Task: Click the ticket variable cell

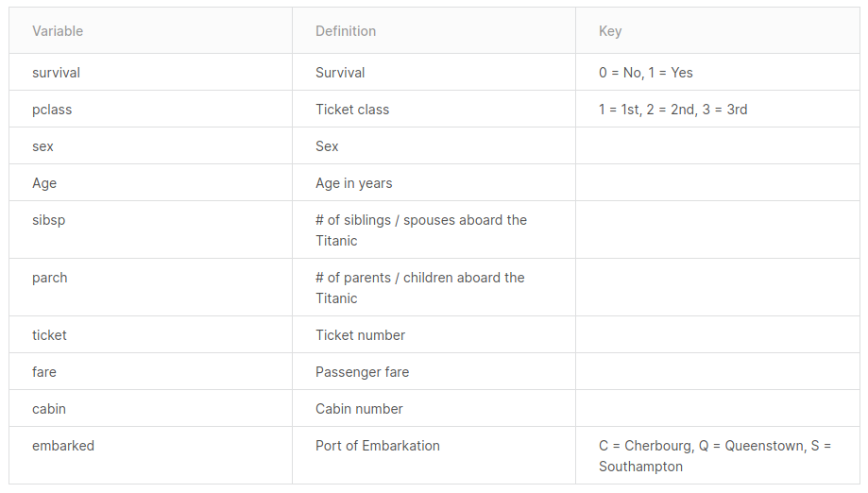Action: tap(150, 335)
